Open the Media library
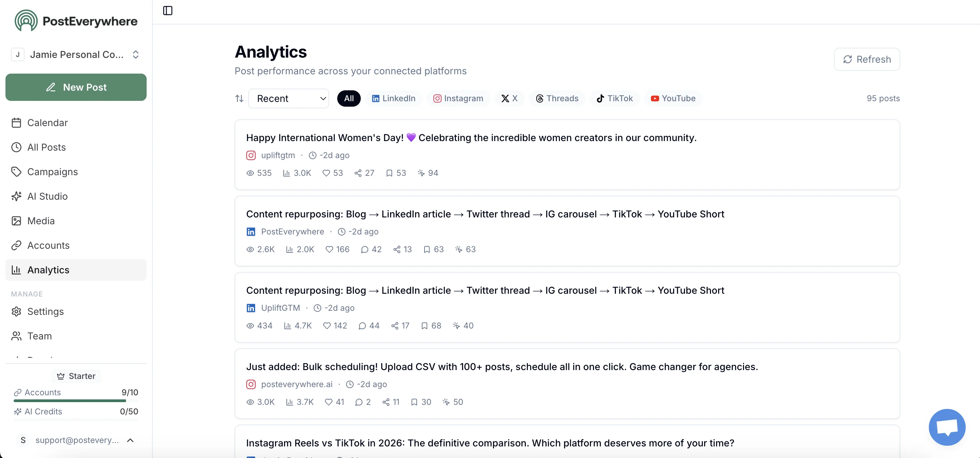 41,221
